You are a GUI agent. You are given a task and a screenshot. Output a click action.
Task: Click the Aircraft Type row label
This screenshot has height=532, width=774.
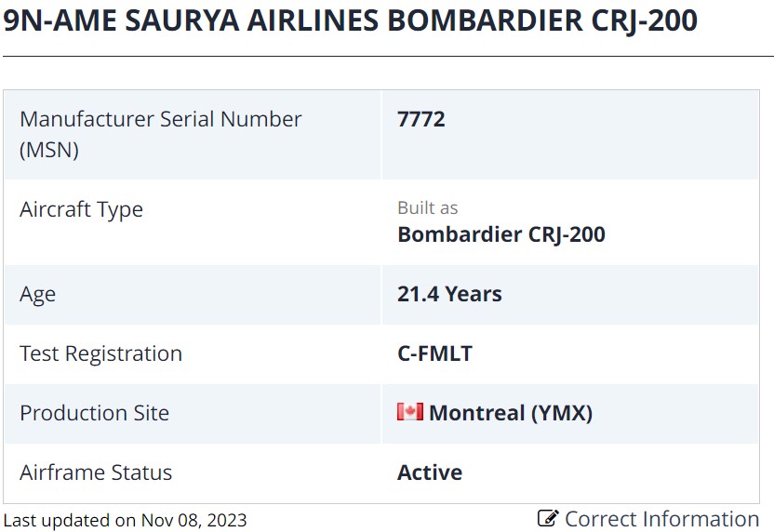click(81, 210)
